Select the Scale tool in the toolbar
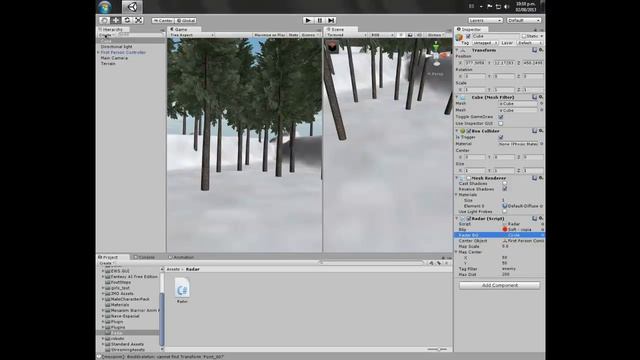The width and height of the screenshot is (640, 360). (x=138, y=20)
